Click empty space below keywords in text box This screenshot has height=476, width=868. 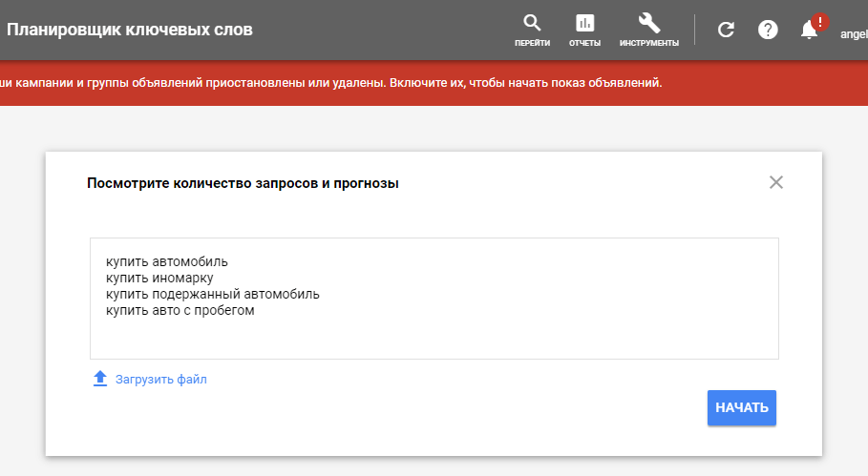pyautogui.click(x=434, y=339)
